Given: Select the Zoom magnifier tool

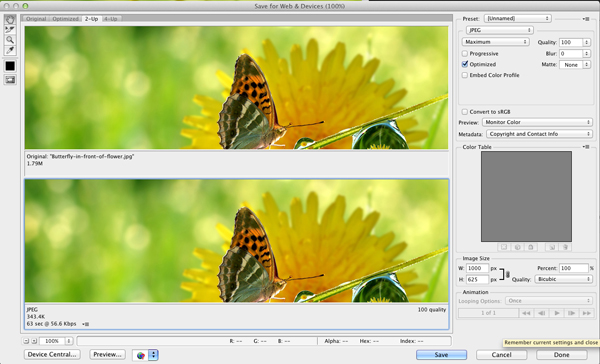Looking at the screenshot, I should (x=10, y=39).
